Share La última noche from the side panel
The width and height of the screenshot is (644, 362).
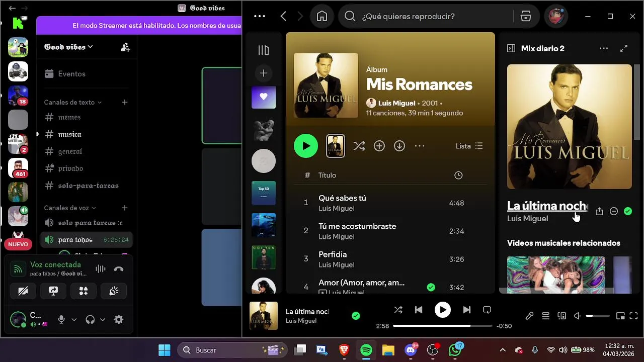click(599, 212)
